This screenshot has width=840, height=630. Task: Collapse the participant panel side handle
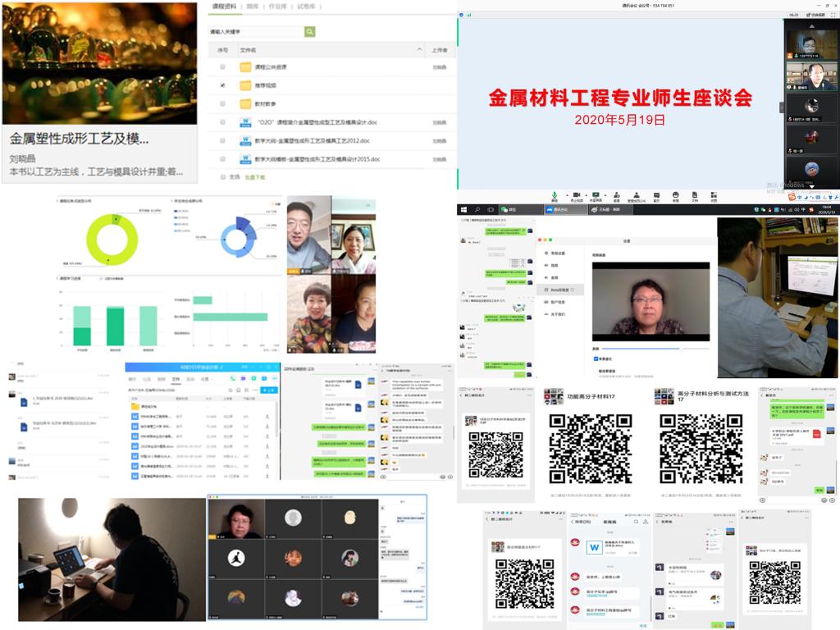[782, 107]
